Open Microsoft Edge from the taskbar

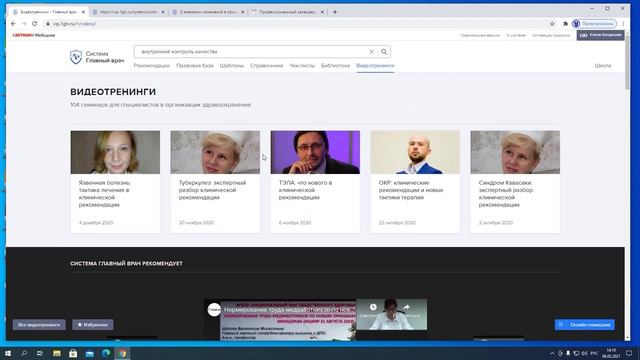[106, 353]
